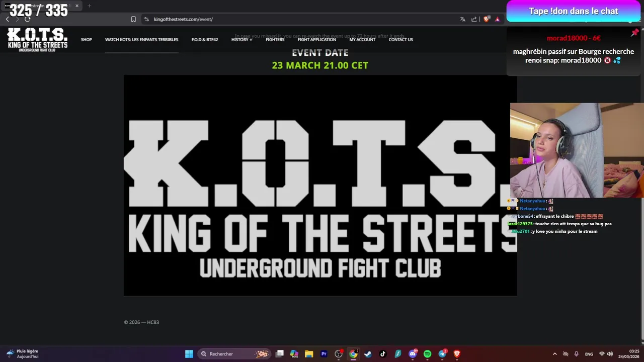Viewport: 644px width, 362px height.
Task: Open Telegram from the taskbar
Action: click(442, 354)
